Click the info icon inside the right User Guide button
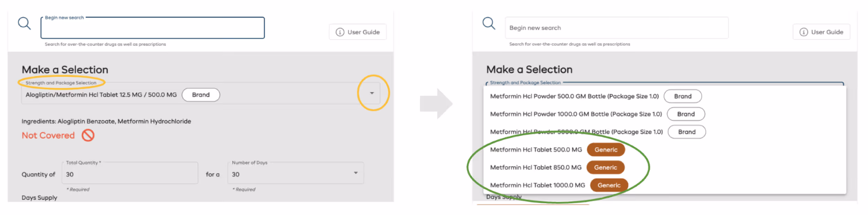Image resolution: width=868 pixels, height=215 pixels. click(x=804, y=32)
